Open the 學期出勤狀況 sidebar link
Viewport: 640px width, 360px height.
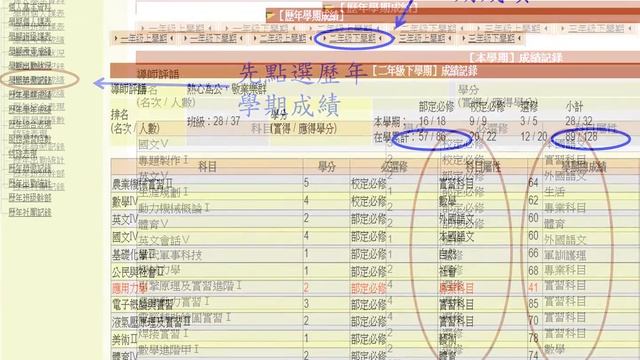click(30, 65)
